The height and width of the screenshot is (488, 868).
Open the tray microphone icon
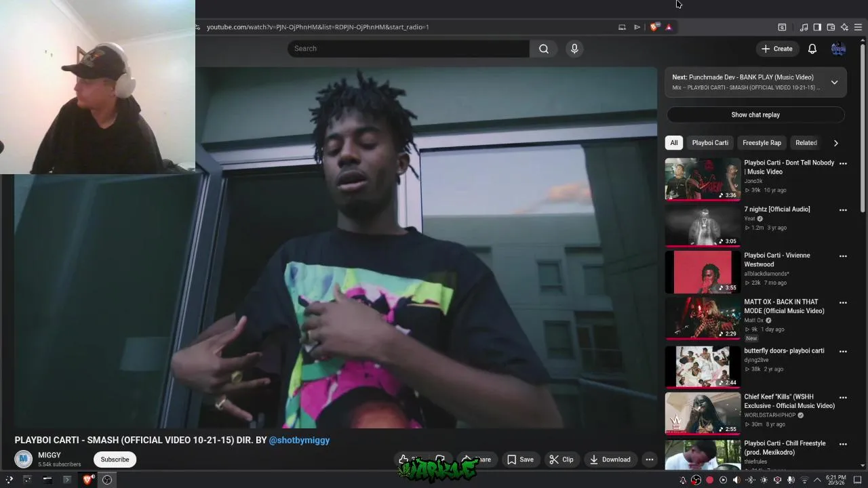[x=791, y=480]
